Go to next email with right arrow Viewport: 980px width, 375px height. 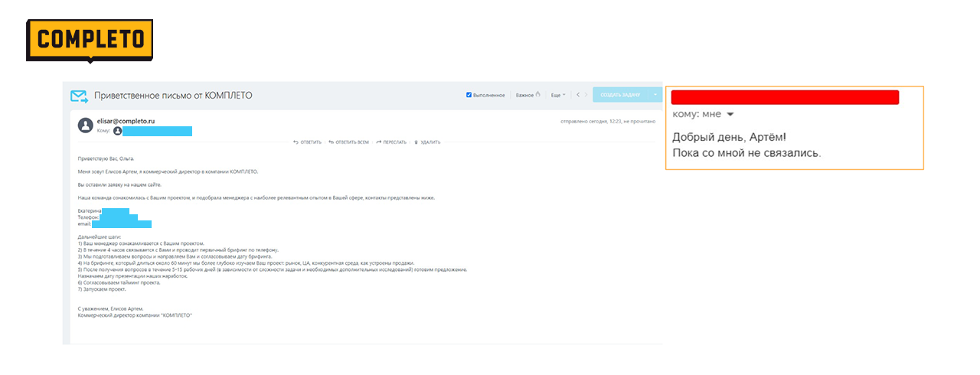[x=586, y=95]
